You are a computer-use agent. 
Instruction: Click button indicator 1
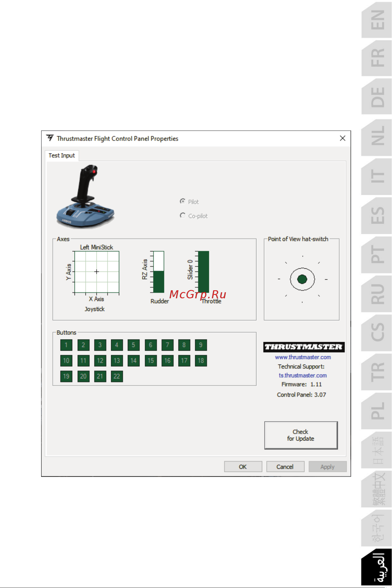tap(66, 345)
